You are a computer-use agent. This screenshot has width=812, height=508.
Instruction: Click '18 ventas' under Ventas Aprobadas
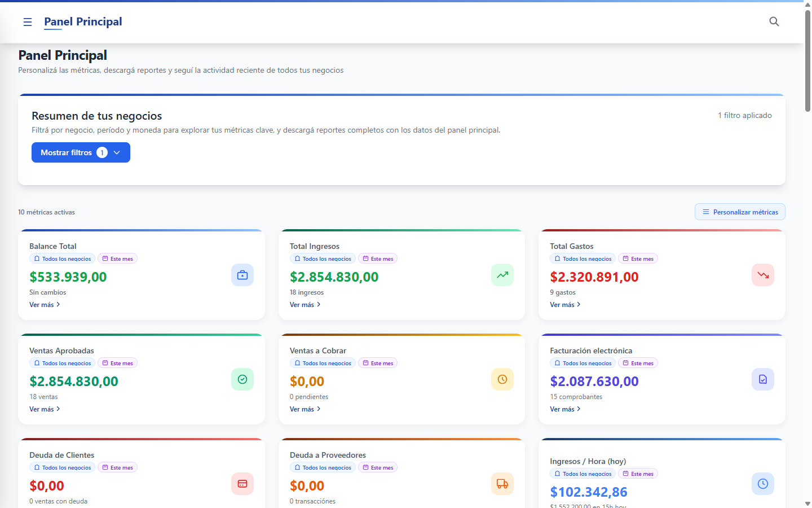tap(43, 397)
